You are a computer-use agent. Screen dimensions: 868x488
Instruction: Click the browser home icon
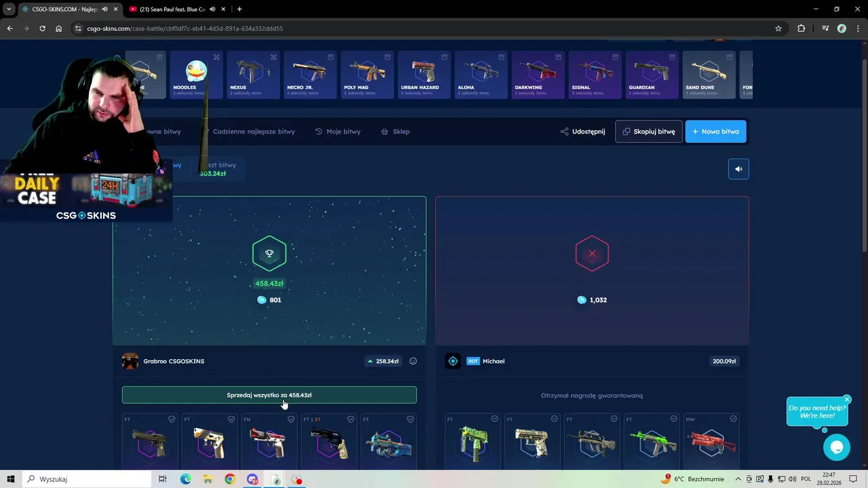point(58,28)
